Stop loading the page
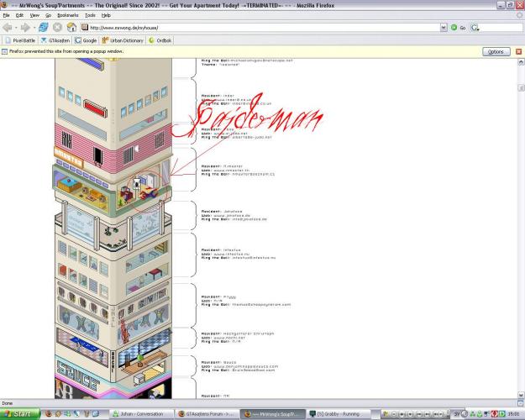Viewport: 525px width, 420px height. pyautogui.click(x=57, y=27)
